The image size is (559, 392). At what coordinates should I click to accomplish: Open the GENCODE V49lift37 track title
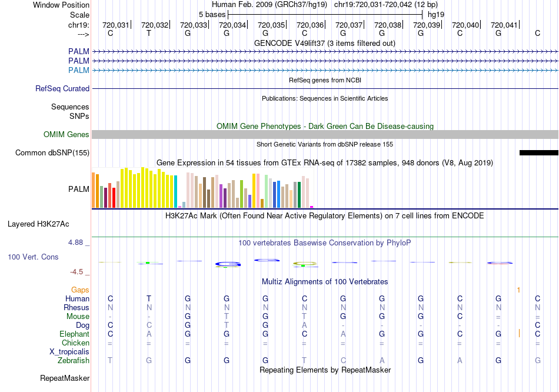tap(324, 43)
